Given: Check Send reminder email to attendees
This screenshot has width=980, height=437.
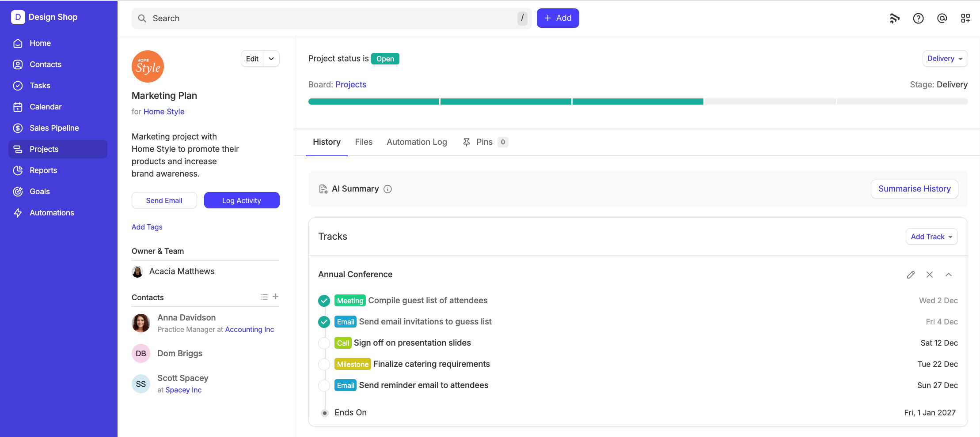Looking at the screenshot, I should click(x=324, y=385).
